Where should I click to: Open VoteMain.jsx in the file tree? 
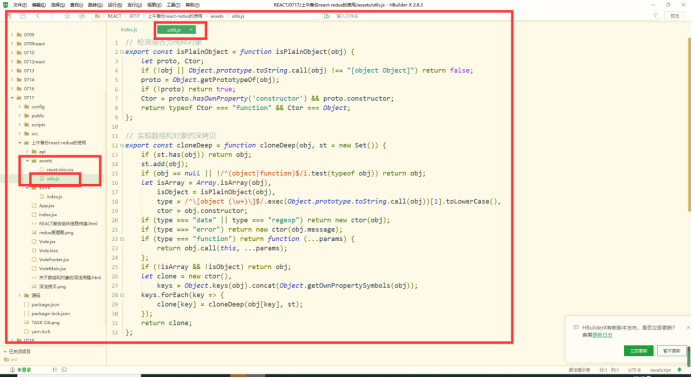53,268
